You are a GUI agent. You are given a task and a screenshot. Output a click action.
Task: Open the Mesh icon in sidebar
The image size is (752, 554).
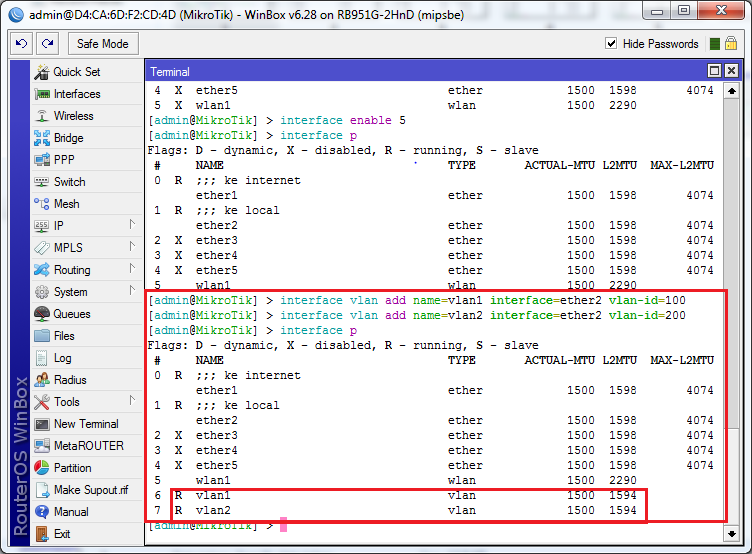coord(42,204)
